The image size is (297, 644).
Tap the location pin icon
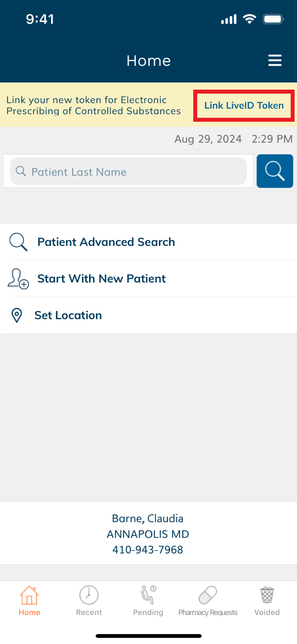click(17, 316)
